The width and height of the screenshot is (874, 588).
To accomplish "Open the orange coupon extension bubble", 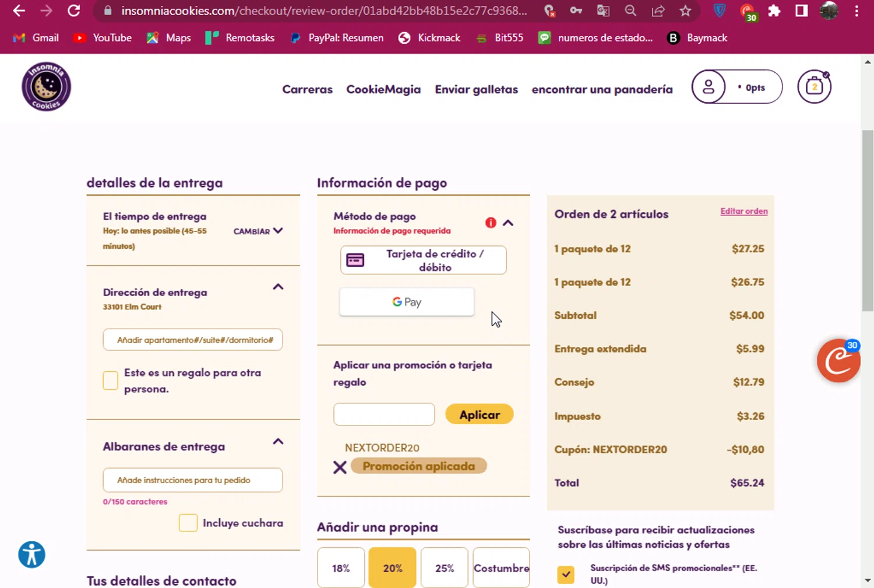I will (x=838, y=361).
